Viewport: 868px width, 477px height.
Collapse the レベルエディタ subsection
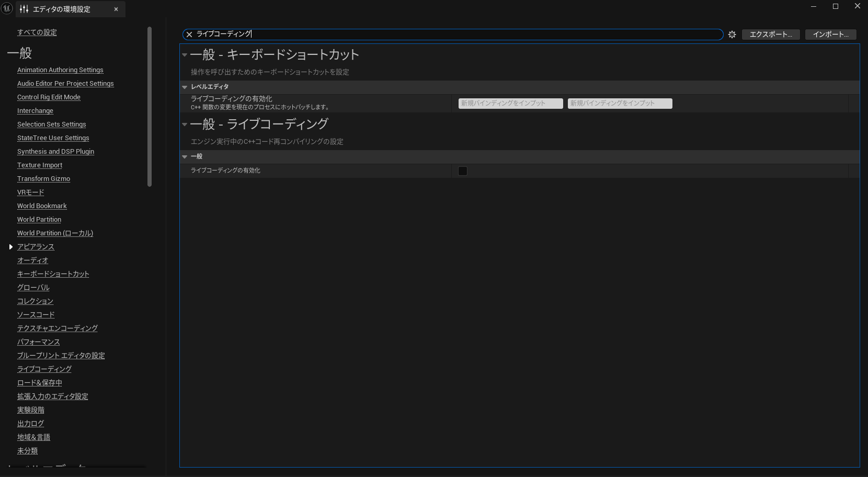(x=185, y=87)
